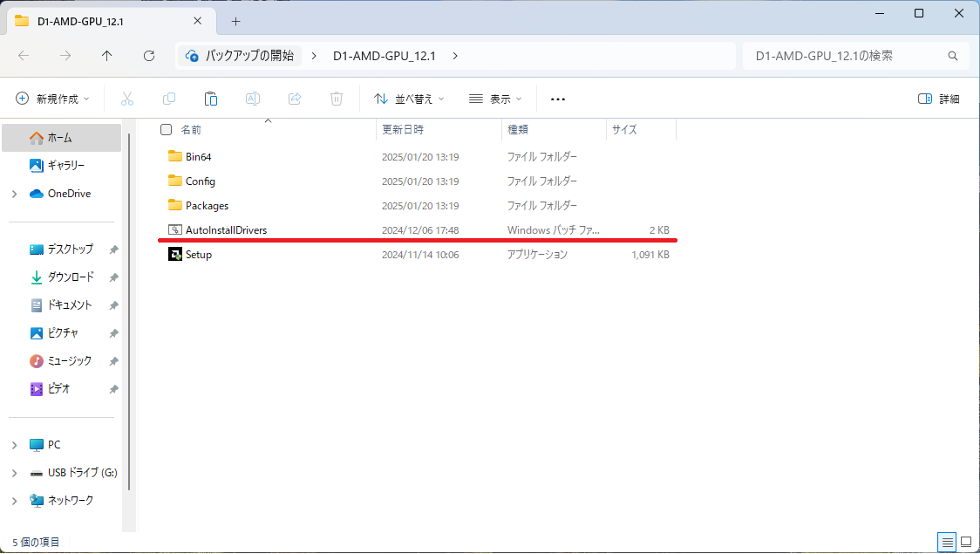This screenshot has width=980, height=554.
Task: Switch to details layout using bottom-right view toggle
Action: [948, 542]
